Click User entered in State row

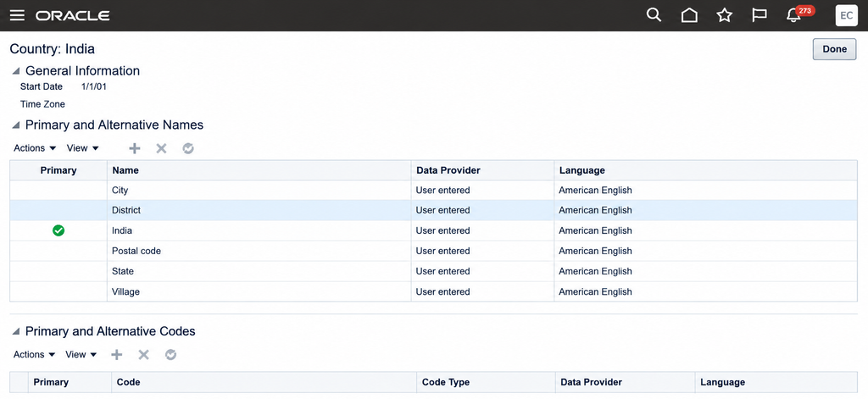[442, 272]
